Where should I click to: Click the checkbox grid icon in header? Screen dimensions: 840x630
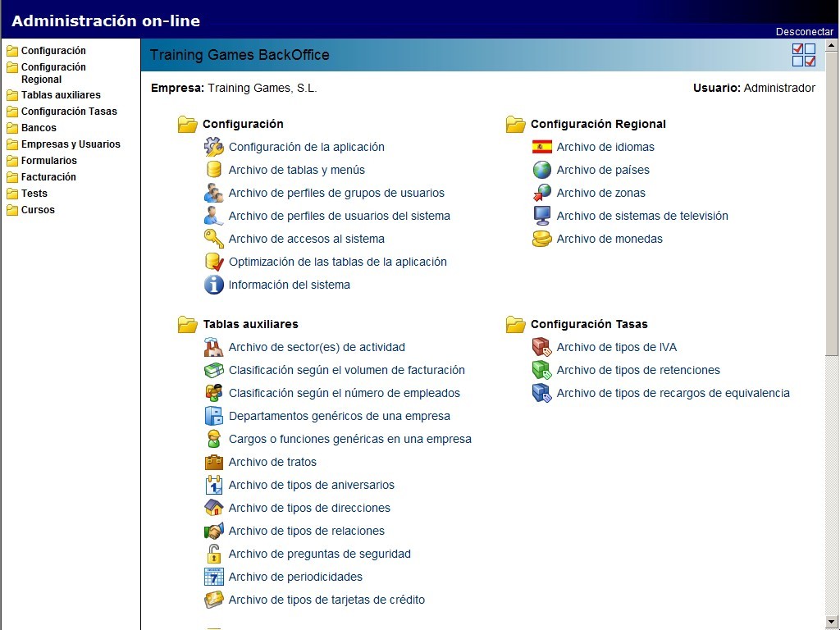click(803, 55)
